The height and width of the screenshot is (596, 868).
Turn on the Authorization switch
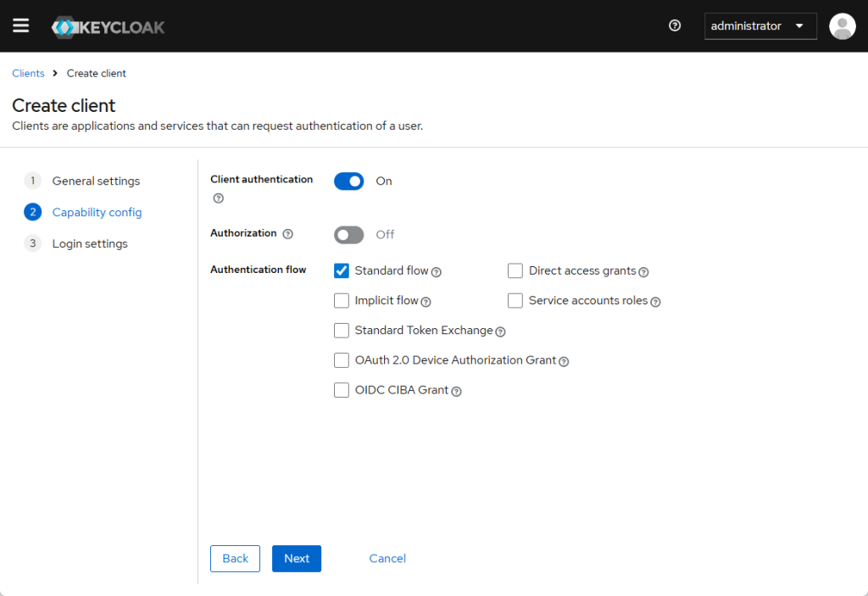348,235
